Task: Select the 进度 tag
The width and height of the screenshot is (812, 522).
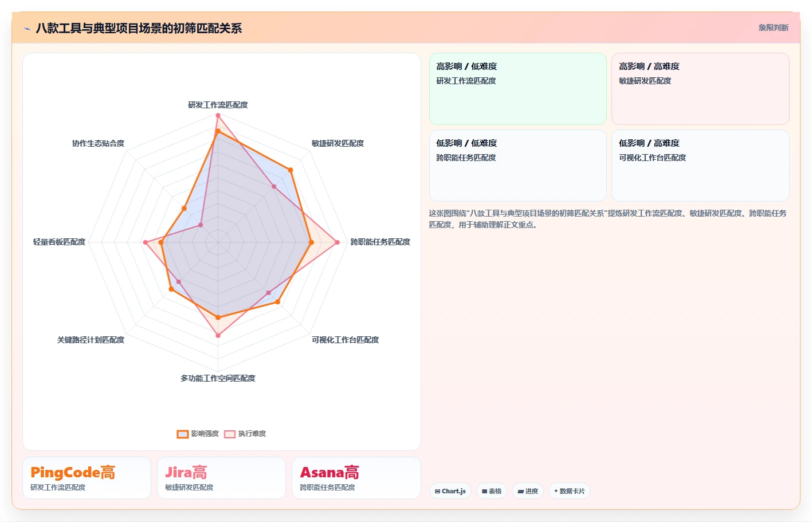Action: [528, 491]
